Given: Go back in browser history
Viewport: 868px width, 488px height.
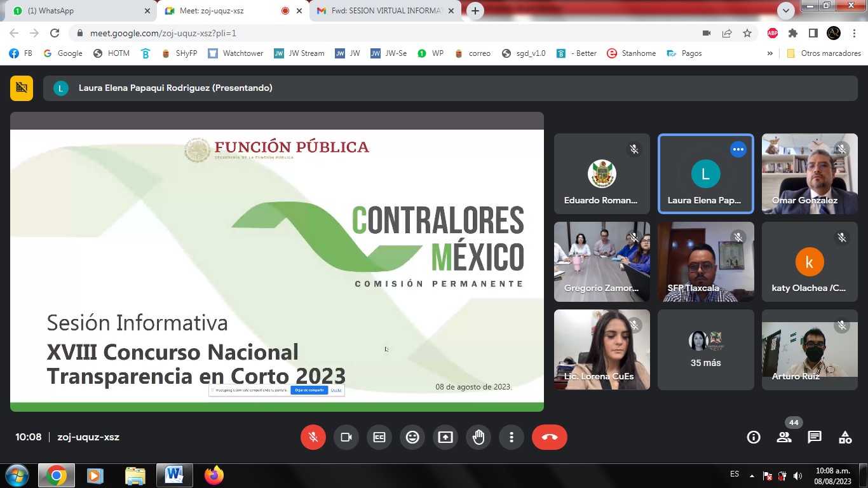Looking at the screenshot, I should pos(14,33).
